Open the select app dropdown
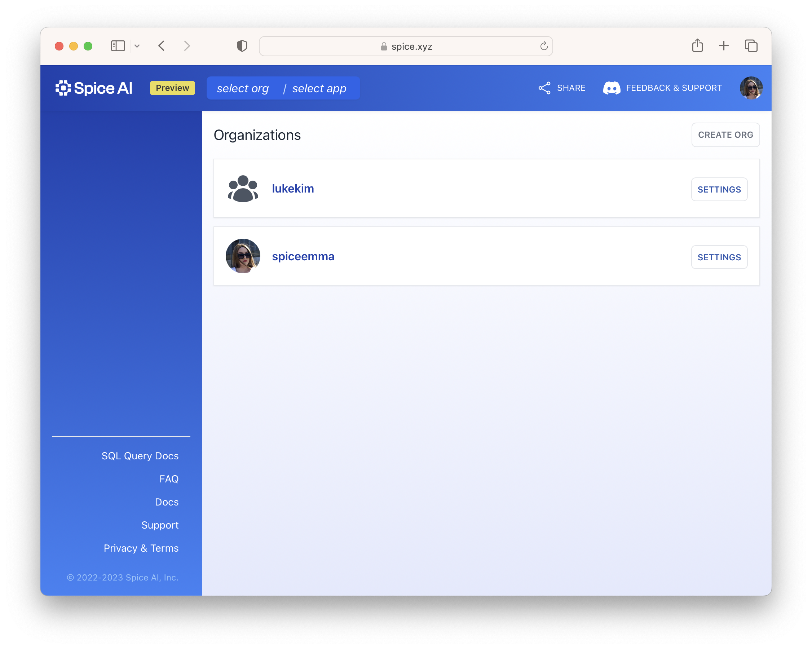This screenshot has width=812, height=649. [319, 89]
